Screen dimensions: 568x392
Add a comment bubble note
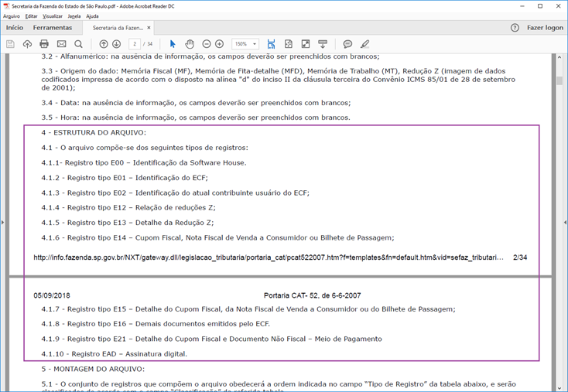click(x=347, y=44)
